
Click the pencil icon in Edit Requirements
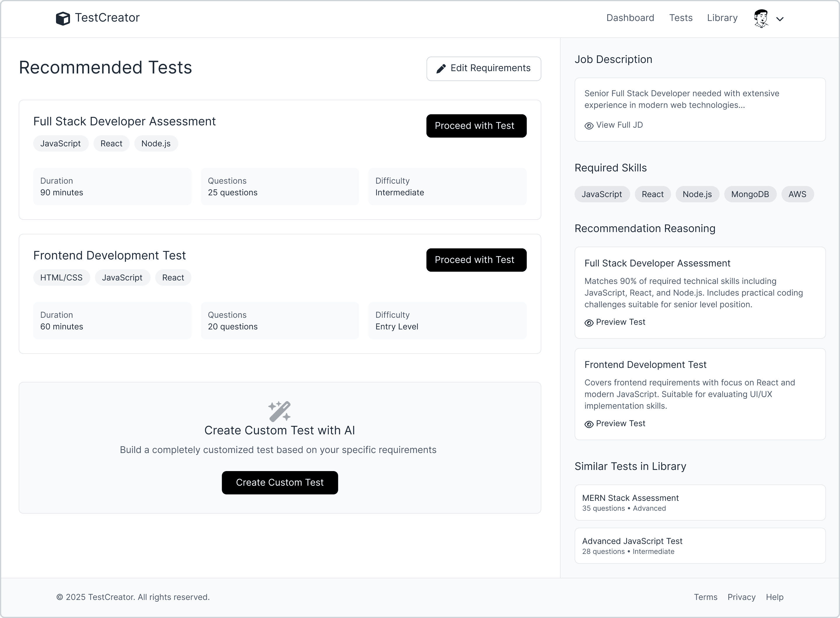(x=441, y=69)
